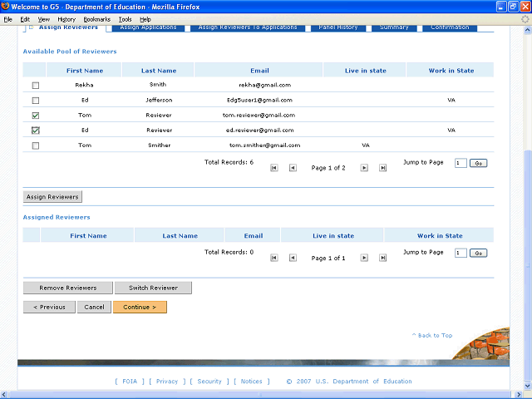
Task: Click the Remove Reviewers button
Action: [x=68, y=288]
